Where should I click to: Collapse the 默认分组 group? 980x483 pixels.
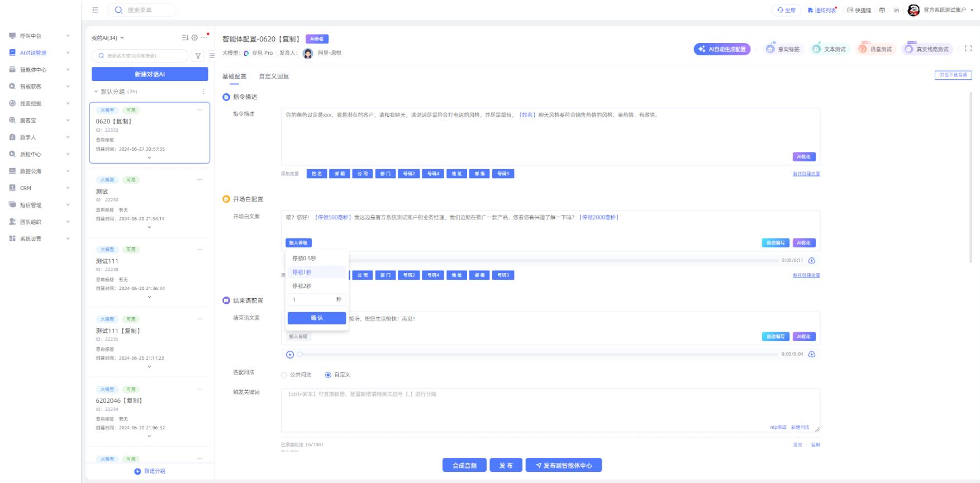click(96, 92)
